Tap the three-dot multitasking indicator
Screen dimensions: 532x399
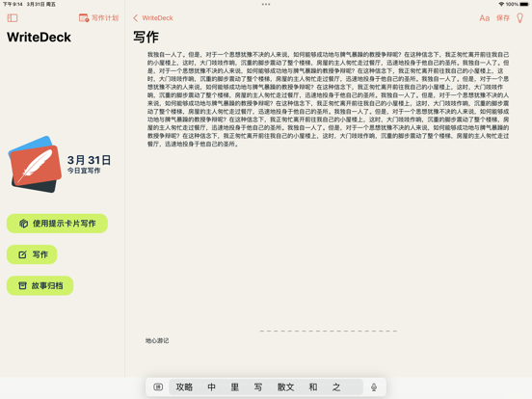(266, 5)
